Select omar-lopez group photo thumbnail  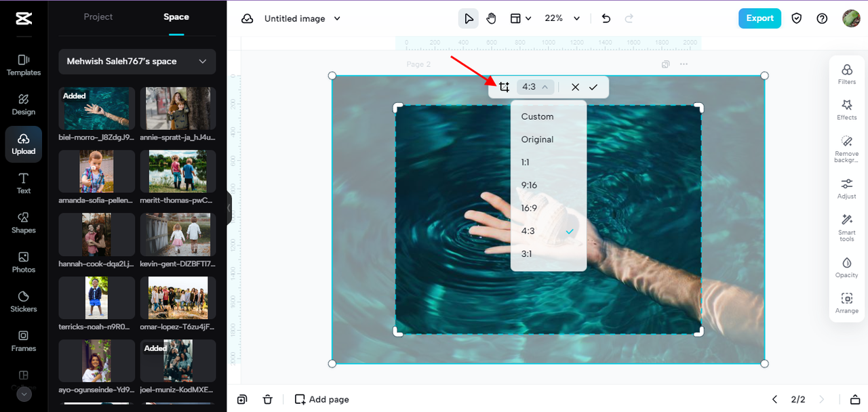pos(178,297)
